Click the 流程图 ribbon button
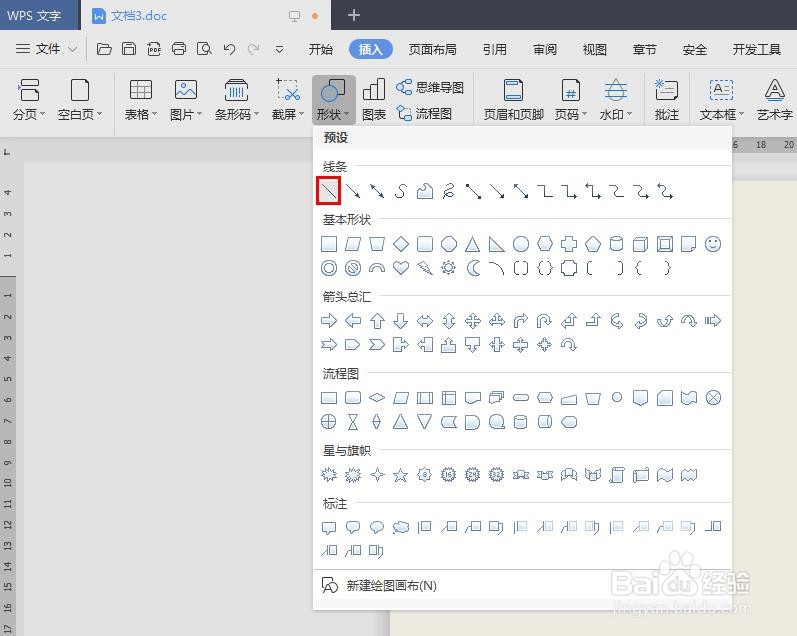 click(x=424, y=113)
